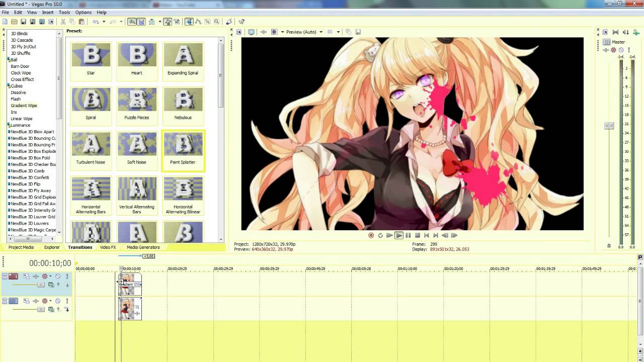Toggle Lock Envelopes to Events
Image resolution: width=644 pixels, height=362 pixels.
click(x=168, y=22)
